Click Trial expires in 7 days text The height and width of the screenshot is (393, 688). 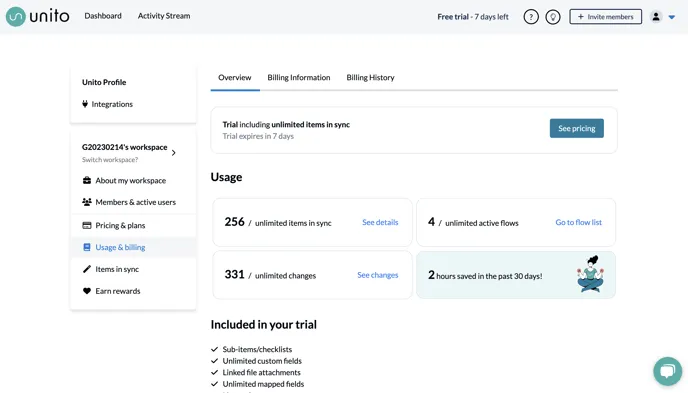click(258, 136)
